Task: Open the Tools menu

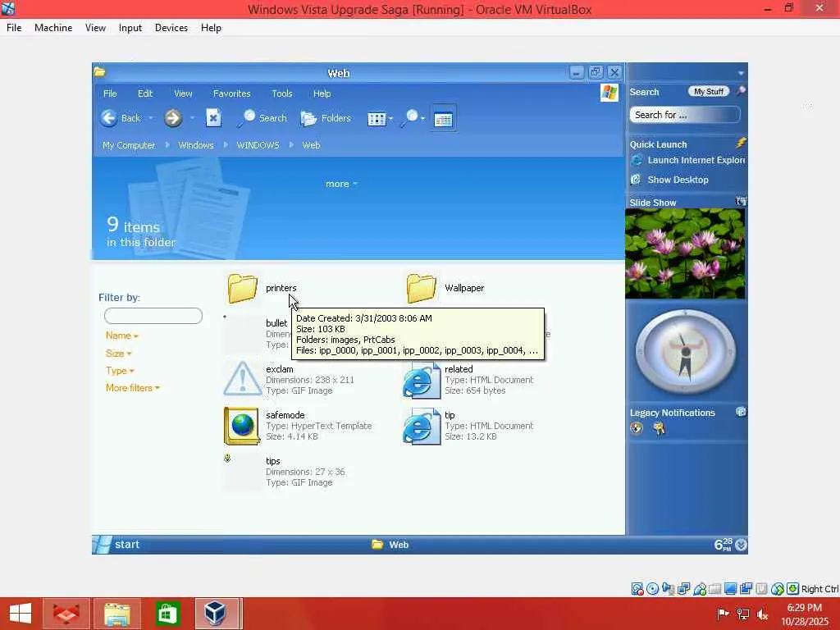Action: 282,94
